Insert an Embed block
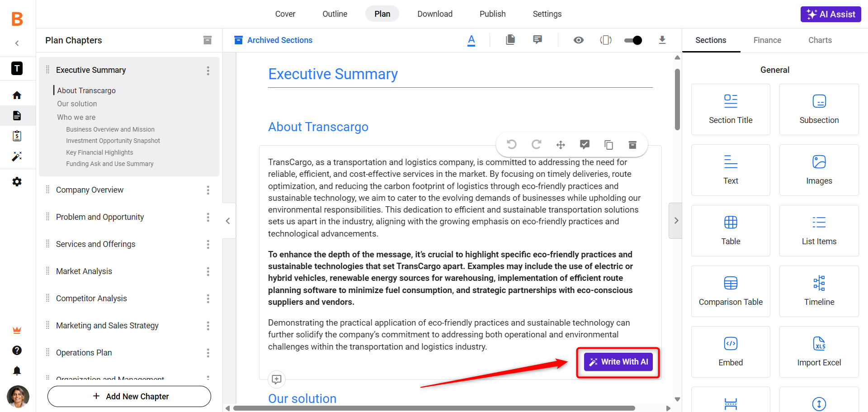 (731, 352)
